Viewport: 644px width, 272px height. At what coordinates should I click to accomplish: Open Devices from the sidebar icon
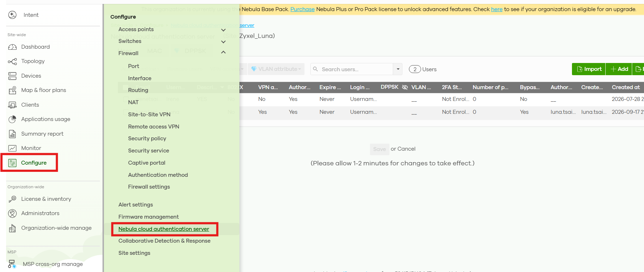[13, 76]
